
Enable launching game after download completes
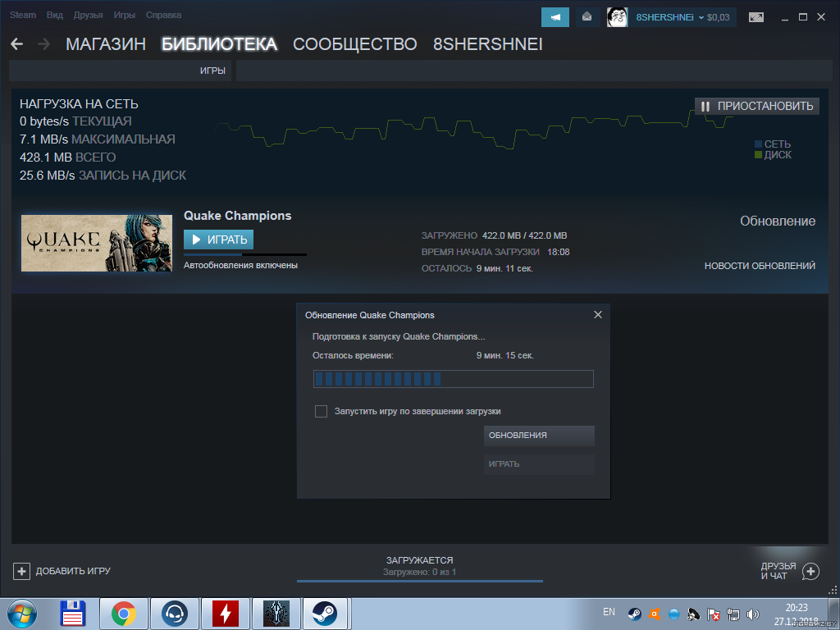321,412
